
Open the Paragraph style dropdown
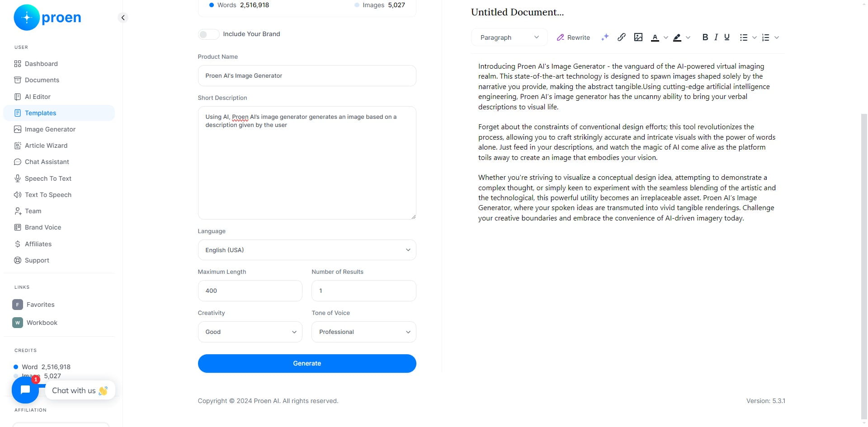click(509, 38)
